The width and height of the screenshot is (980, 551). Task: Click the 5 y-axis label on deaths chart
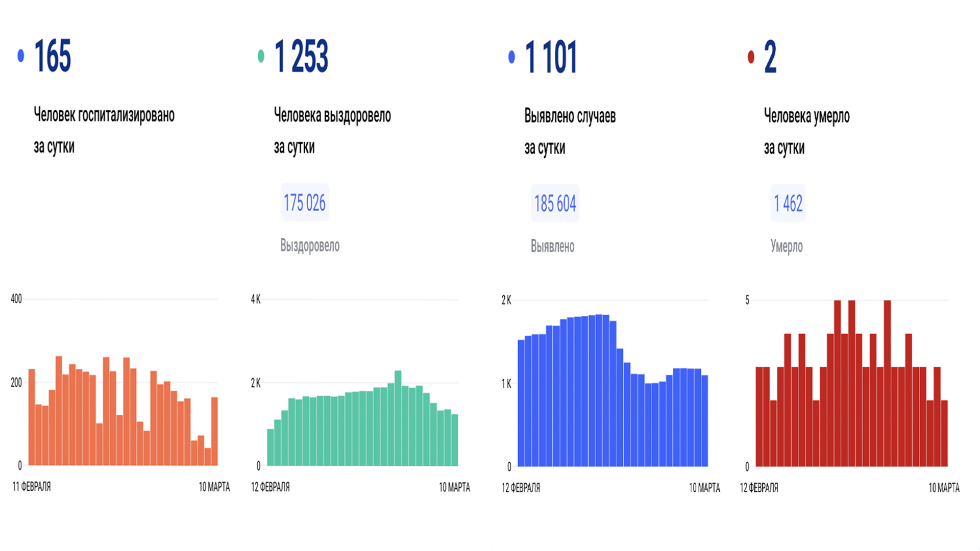[747, 300]
